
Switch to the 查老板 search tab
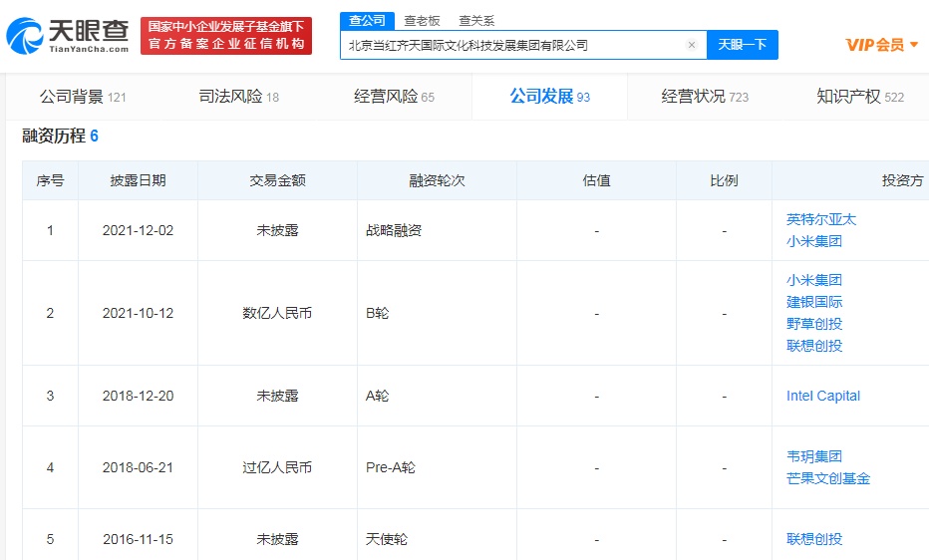420,21
